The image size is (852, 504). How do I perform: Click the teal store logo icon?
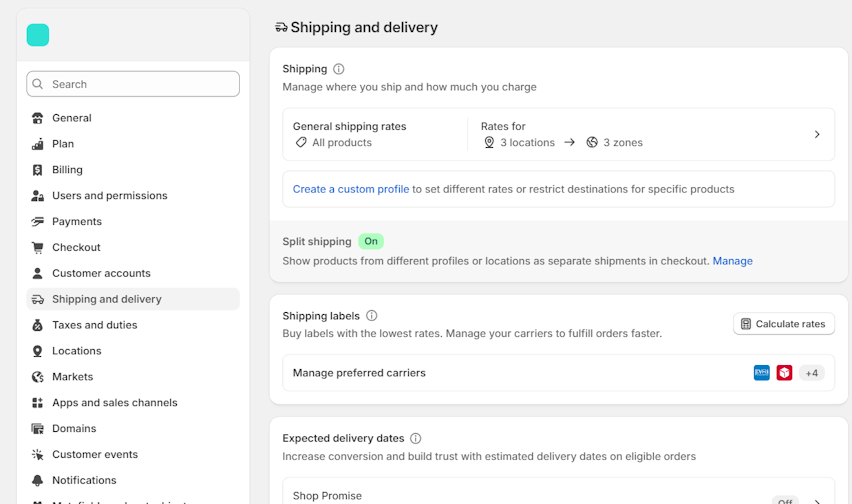(38, 35)
